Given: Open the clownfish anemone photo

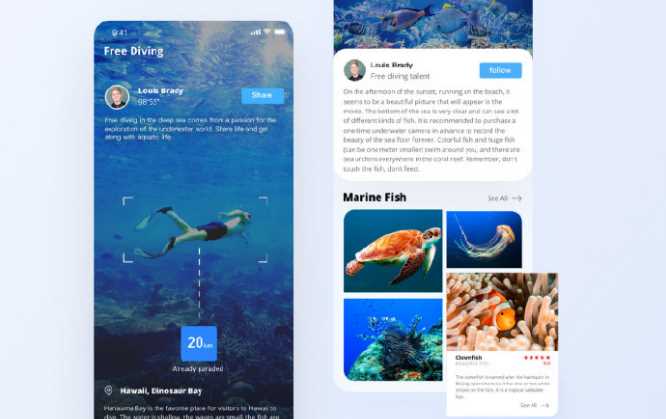Looking at the screenshot, I should pyautogui.click(x=502, y=312).
